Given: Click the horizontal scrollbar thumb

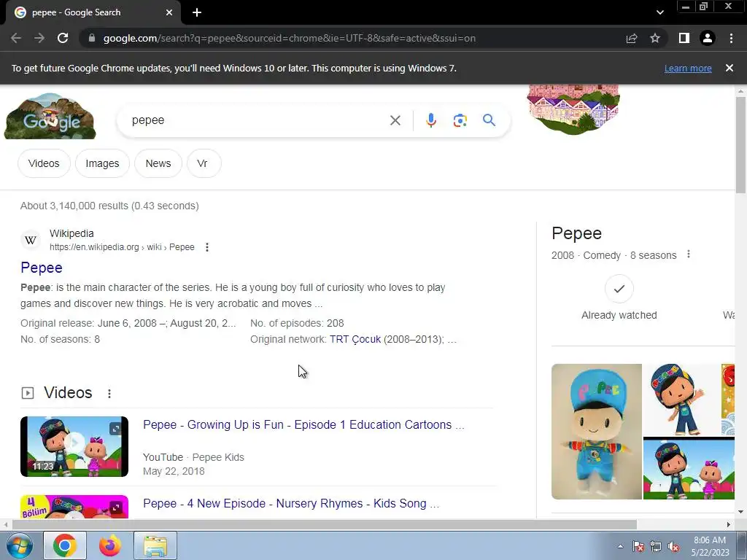Looking at the screenshot, I should pos(325,525).
